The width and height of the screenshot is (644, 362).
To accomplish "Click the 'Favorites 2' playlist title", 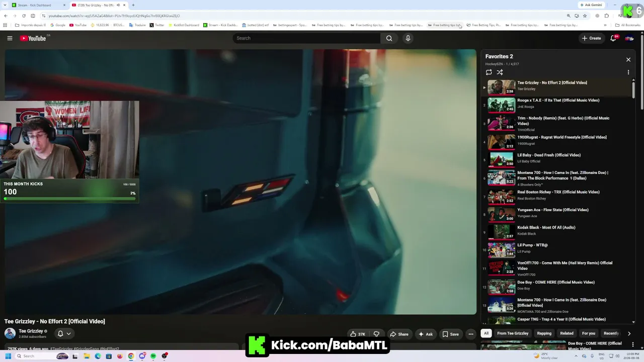I will (499, 56).
